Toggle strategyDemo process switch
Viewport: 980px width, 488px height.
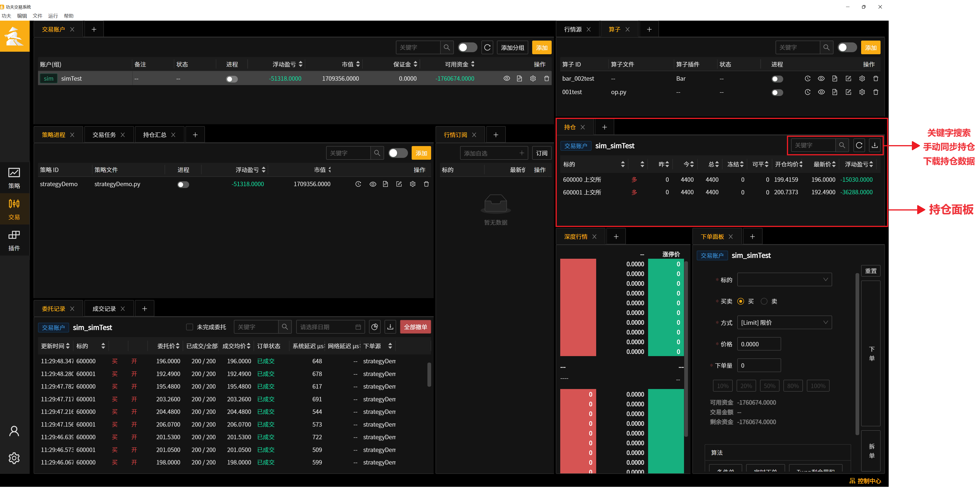pyautogui.click(x=183, y=185)
